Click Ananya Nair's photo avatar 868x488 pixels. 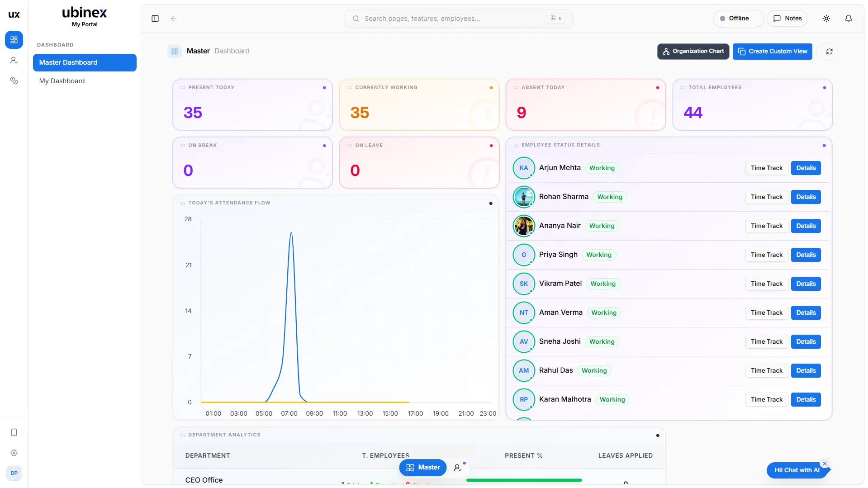(524, 226)
